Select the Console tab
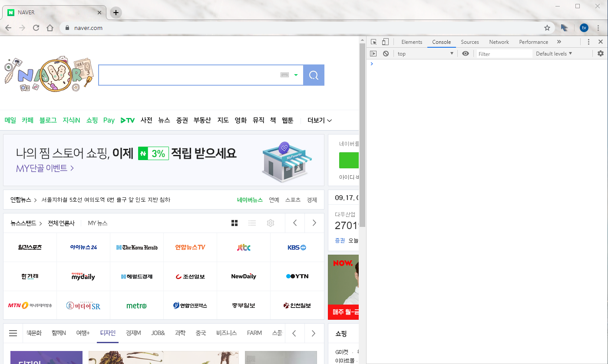Screen dimensions: 608x364 441,42
